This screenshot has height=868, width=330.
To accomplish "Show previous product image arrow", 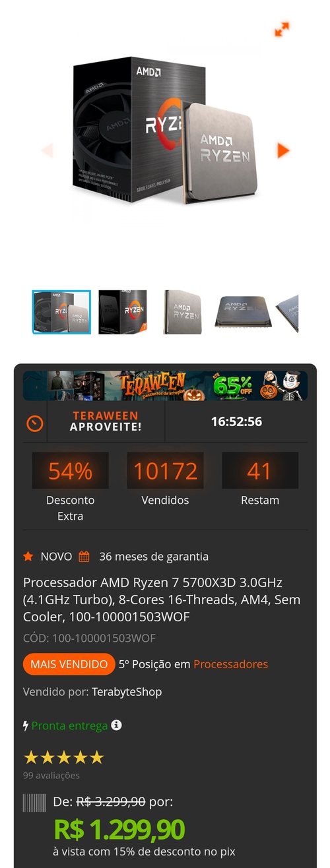I will pyautogui.click(x=47, y=150).
